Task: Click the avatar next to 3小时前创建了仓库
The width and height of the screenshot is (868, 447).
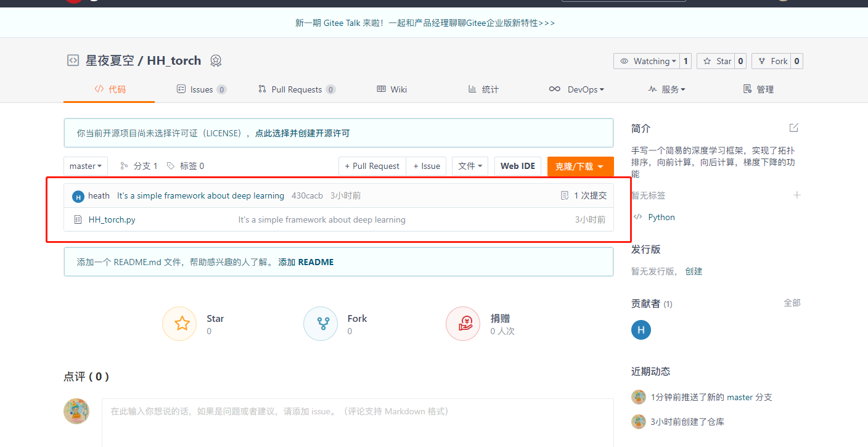Action: (639, 422)
